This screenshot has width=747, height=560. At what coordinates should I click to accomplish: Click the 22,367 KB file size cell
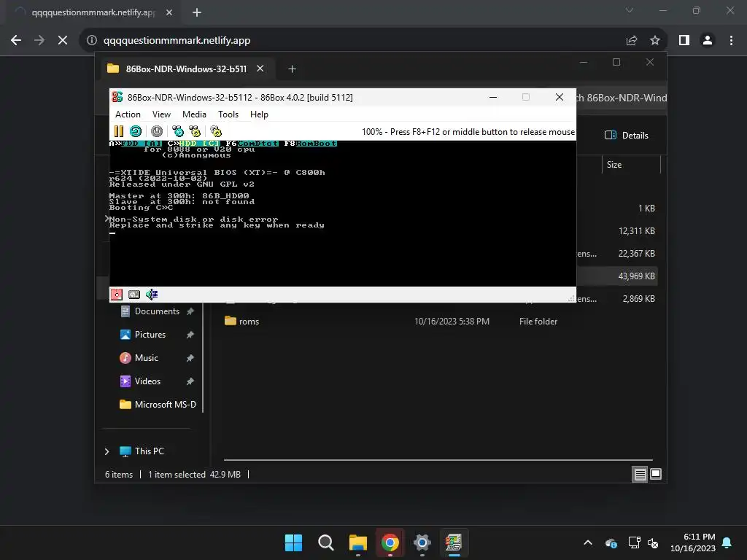pyautogui.click(x=636, y=254)
